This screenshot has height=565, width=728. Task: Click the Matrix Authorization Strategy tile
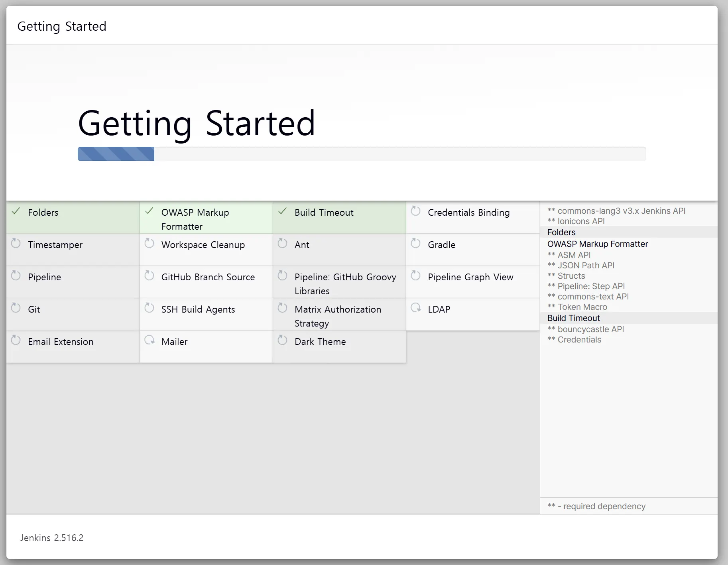pos(339,314)
